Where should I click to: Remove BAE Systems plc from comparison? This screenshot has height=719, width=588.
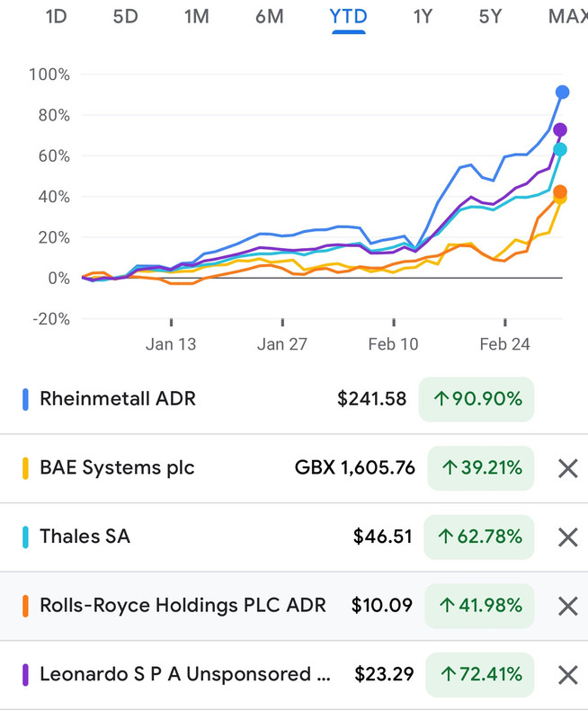pos(568,468)
